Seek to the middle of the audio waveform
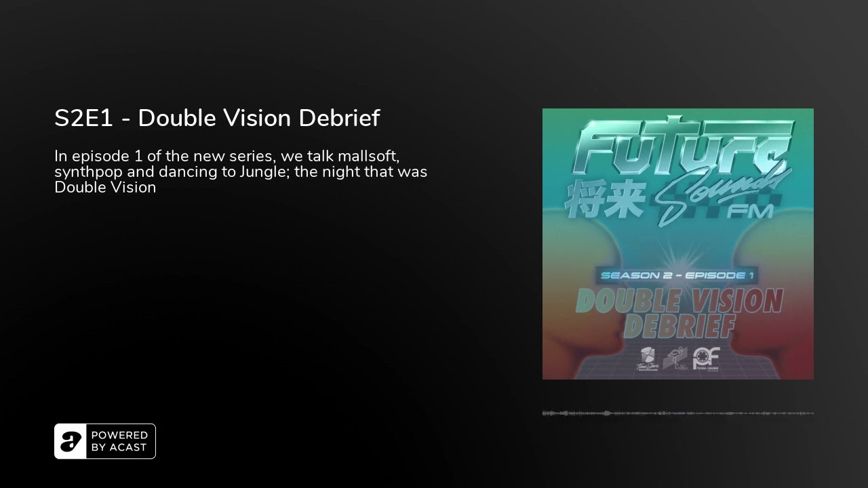 [678, 413]
